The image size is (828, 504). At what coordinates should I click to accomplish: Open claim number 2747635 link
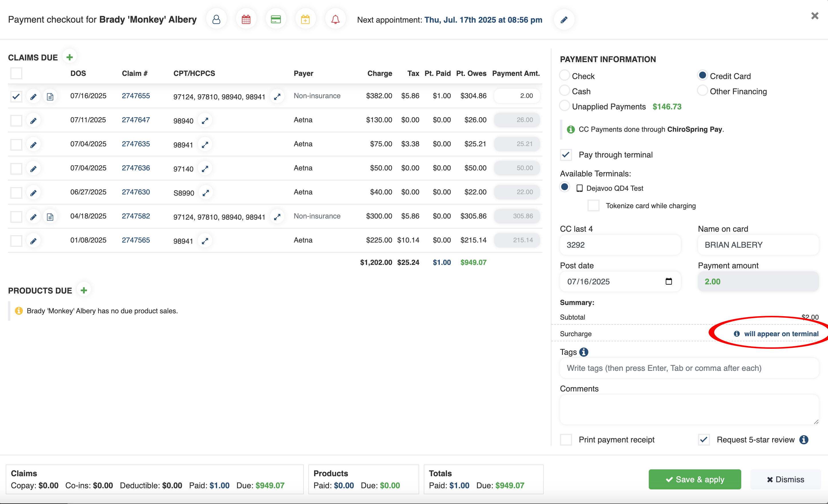[x=136, y=144]
